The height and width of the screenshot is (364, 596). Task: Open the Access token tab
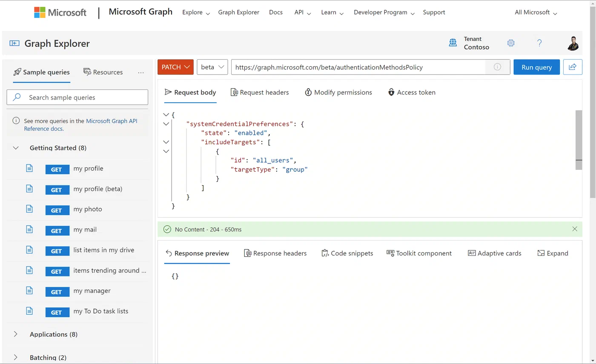[x=412, y=92]
